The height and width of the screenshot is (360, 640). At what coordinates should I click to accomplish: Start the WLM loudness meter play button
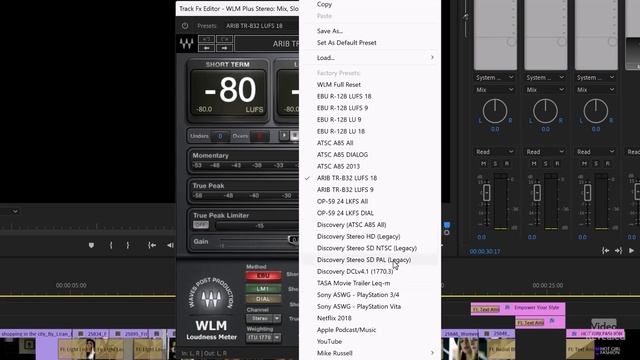click(284, 136)
